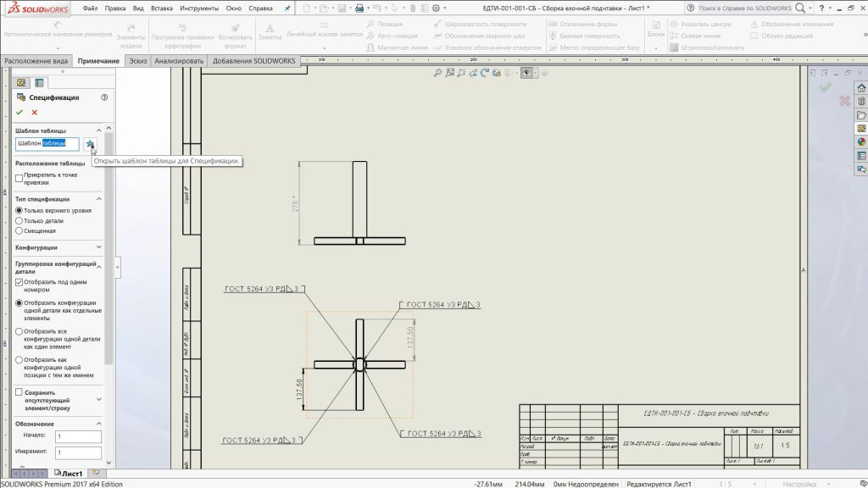Click the help search field Поиск в Справке
The image size is (868, 488).
745,8
